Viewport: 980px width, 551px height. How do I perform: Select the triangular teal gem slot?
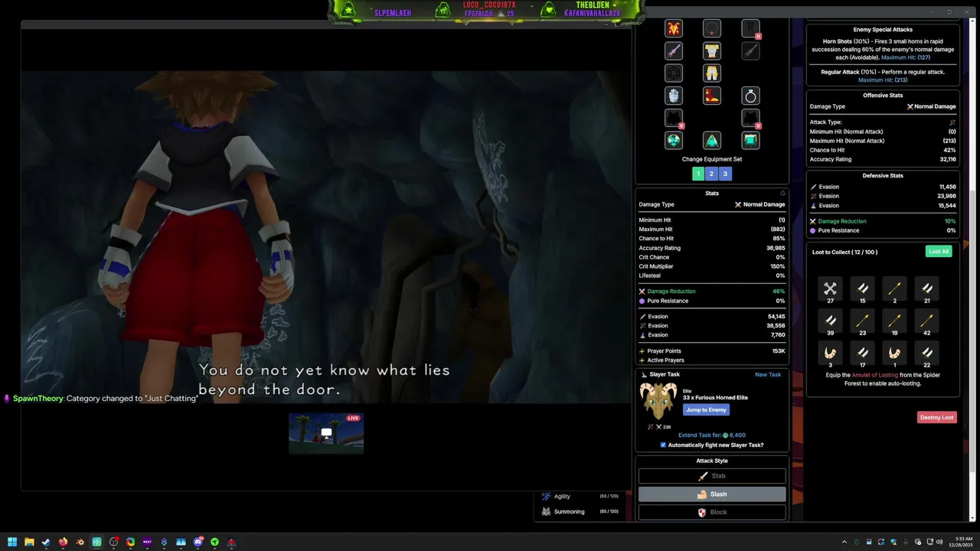point(712,140)
